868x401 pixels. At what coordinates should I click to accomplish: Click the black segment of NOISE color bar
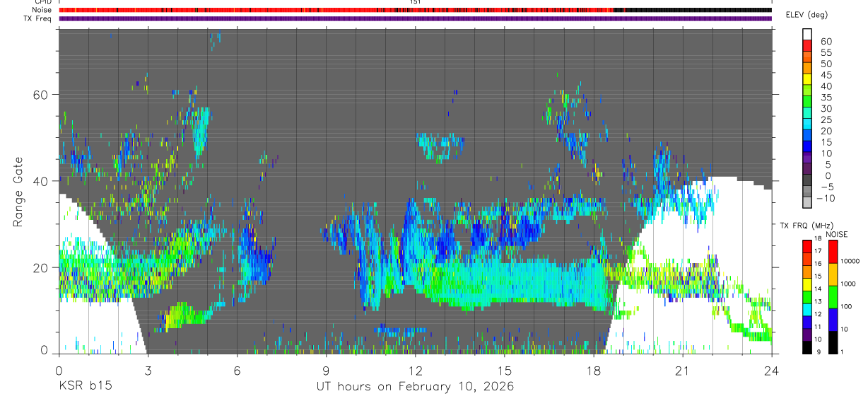pos(833,342)
